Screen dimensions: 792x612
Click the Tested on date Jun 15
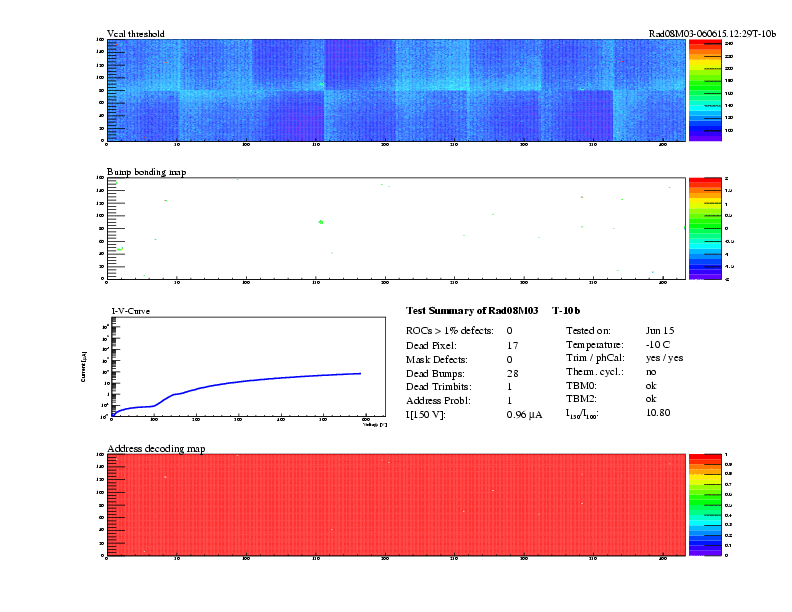click(661, 330)
